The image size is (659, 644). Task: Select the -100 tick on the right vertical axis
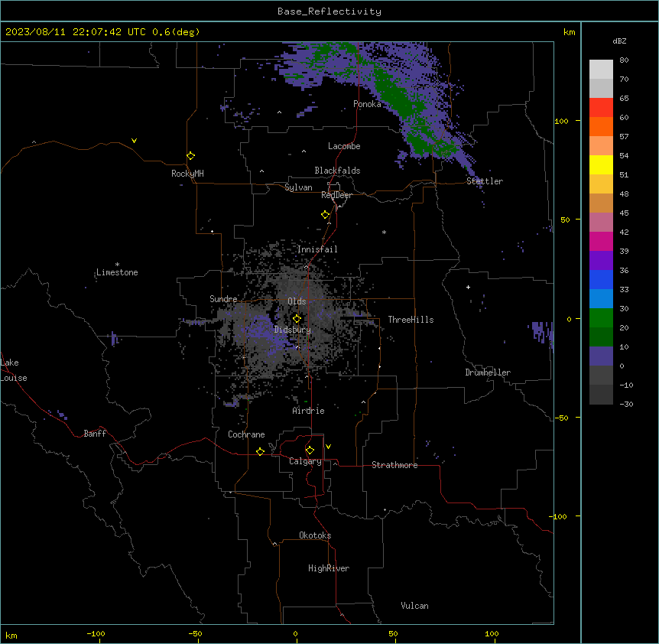coord(559,516)
